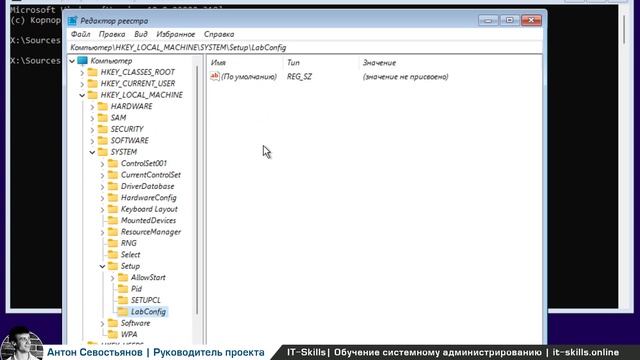Select the lowercase Software key label

click(x=136, y=323)
